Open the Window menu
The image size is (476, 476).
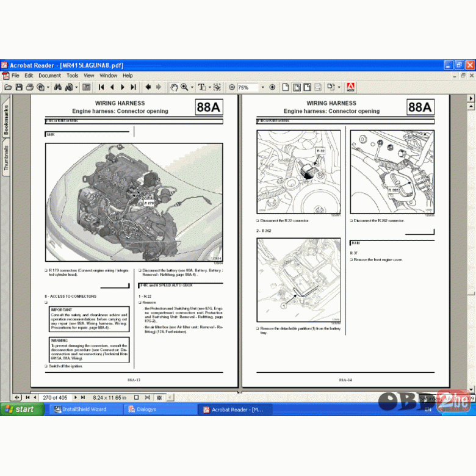pyautogui.click(x=109, y=76)
